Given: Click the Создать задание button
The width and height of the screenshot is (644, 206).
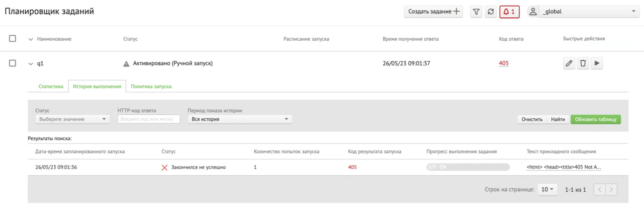Looking at the screenshot, I should pyautogui.click(x=433, y=12).
